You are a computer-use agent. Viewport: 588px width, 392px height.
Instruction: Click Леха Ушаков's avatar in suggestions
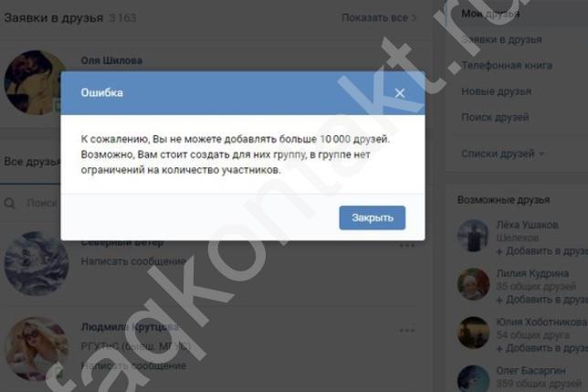pyautogui.click(x=473, y=236)
